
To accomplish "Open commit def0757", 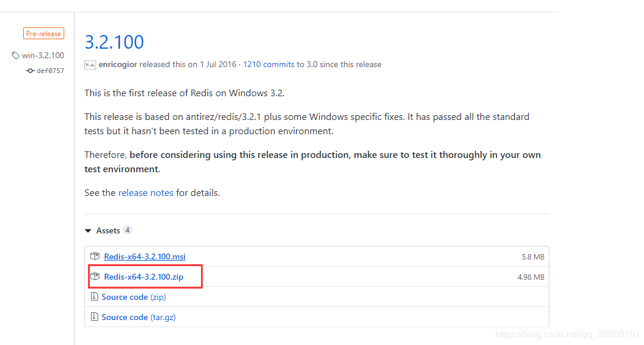I will [x=51, y=71].
